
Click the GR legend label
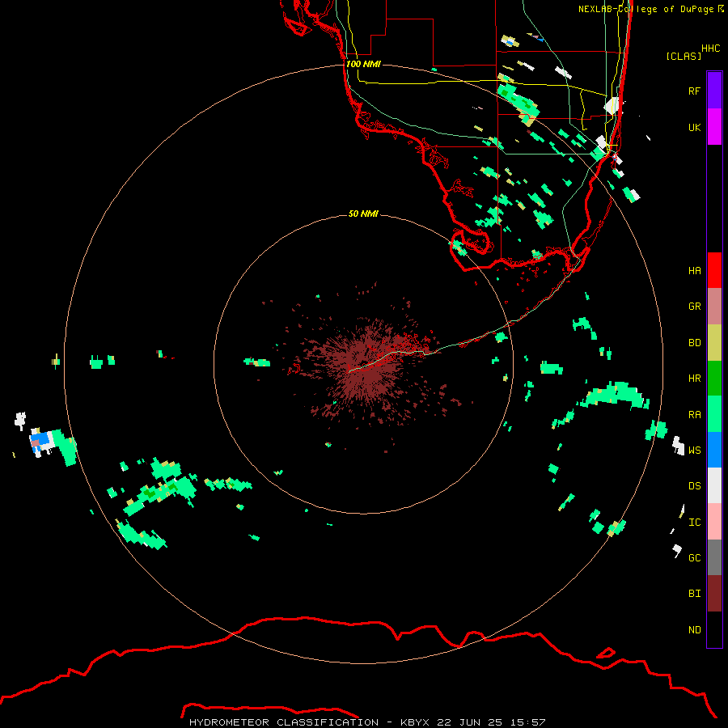[x=694, y=307]
